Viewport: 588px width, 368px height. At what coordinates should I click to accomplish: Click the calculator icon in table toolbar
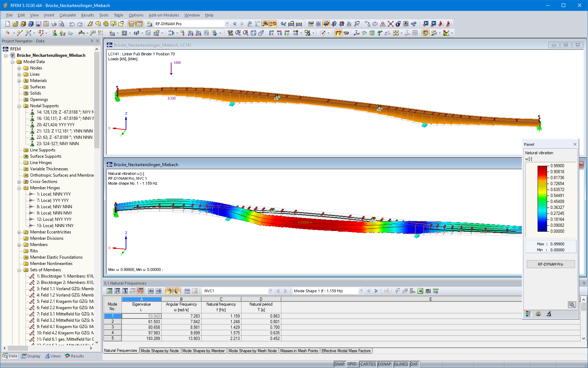(428, 291)
